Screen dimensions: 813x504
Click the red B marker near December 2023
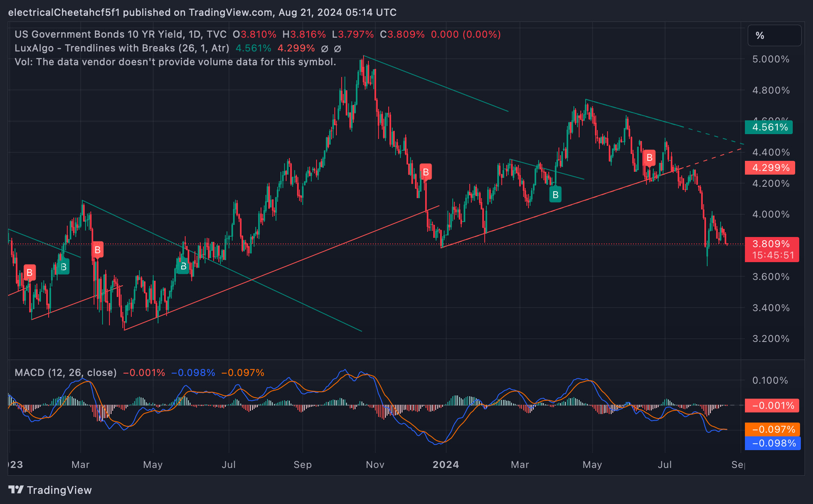coord(426,172)
